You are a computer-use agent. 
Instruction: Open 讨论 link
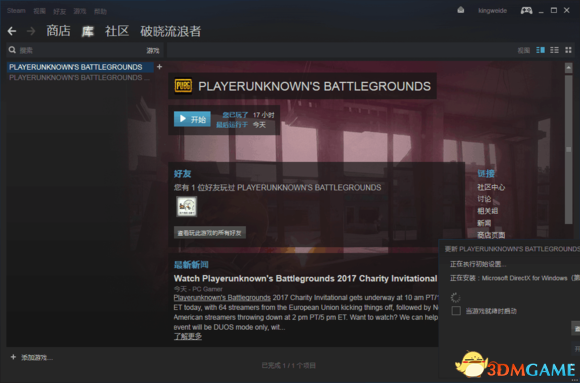(x=484, y=199)
